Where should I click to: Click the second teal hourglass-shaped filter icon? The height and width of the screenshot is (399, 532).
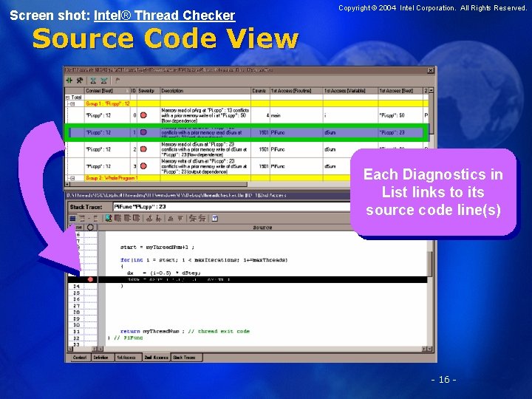pyautogui.click(x=104, y=81)
